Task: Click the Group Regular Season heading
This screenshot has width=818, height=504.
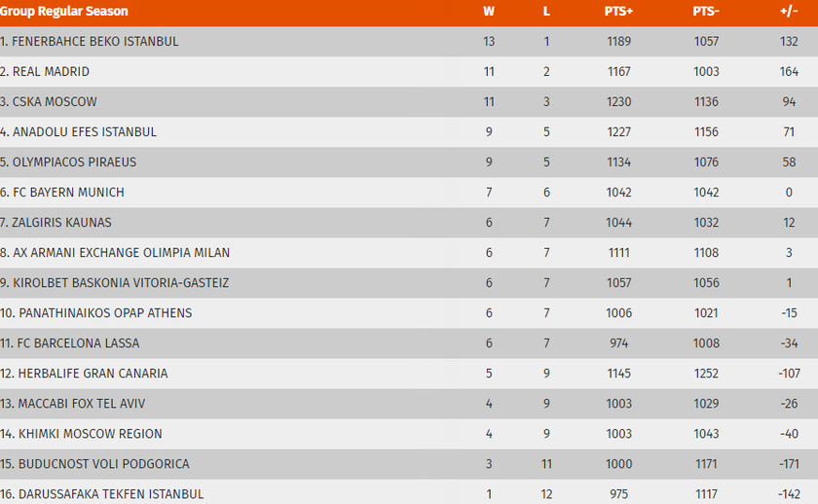Action: pos(64,12)
